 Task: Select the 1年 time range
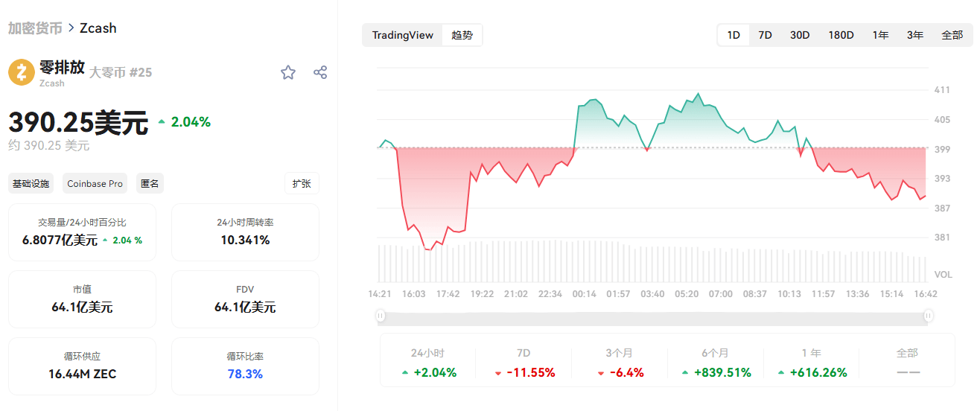(881, 35)
